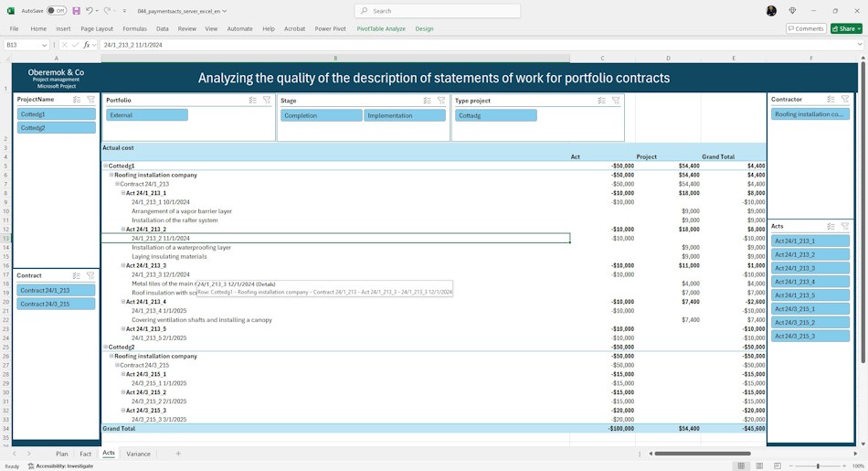Expand the formula bar with chevron
This screenshot has height=471, width=868.
(860, 44)
